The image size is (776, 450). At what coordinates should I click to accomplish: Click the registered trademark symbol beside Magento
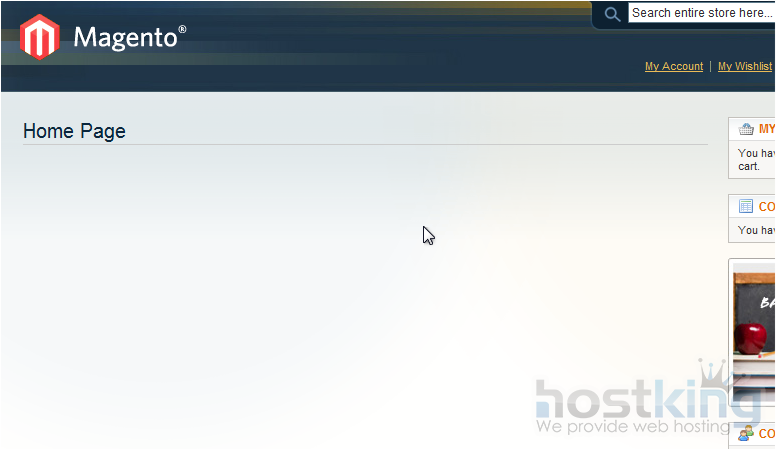tap(182, 29)
